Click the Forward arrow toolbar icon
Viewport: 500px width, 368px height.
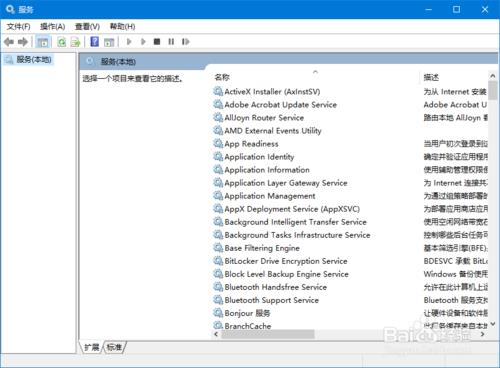click(23, 42)
